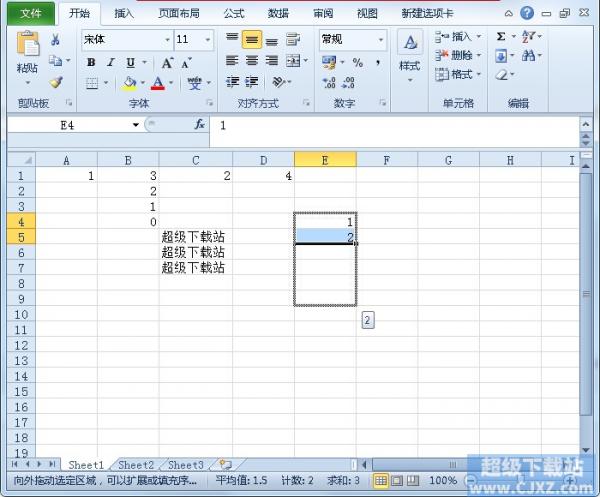This screenshot has height=497, width=600.
Task: Select column H header
Action: tap(510, 160)
